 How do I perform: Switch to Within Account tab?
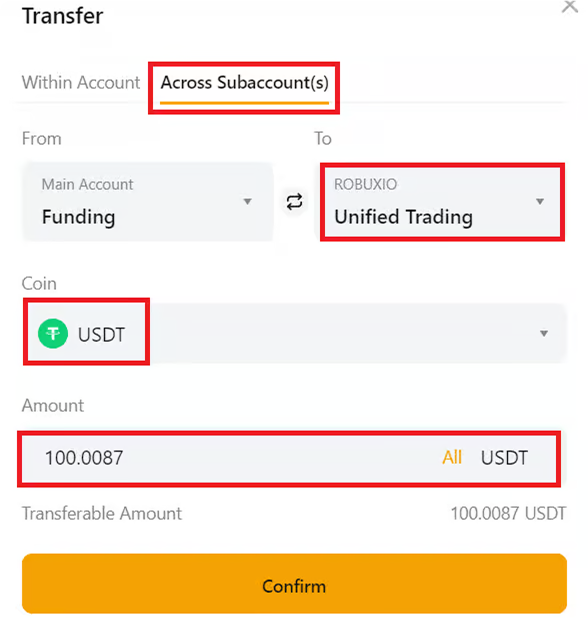(x=81, y=83)
